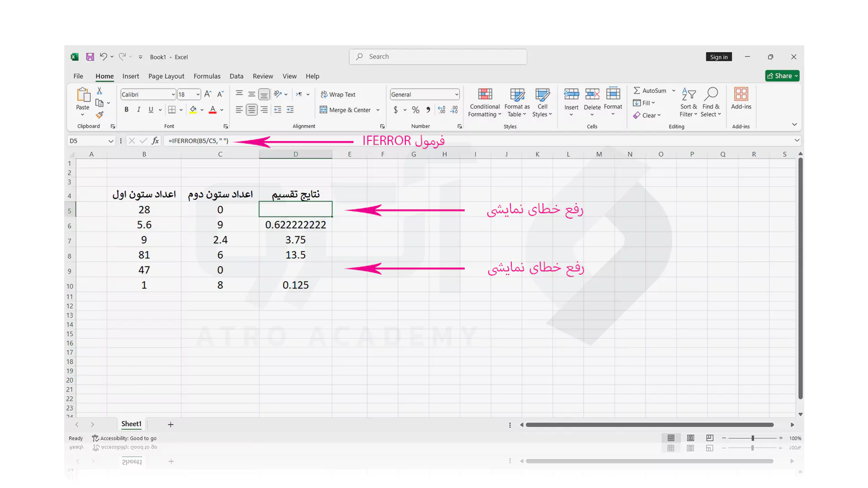Screen dimensions: 868x488
Task: Click the Format Painter brush icon
Action: pos(99,115)
